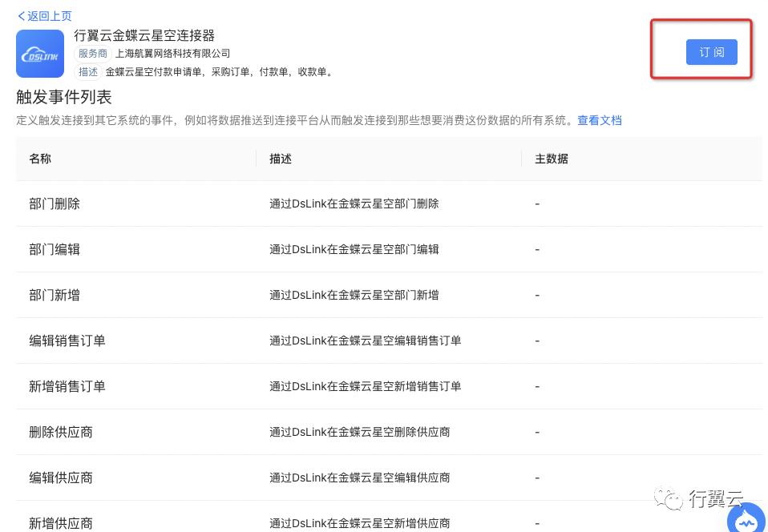Click the back chevron beside 返回上页

click(x=20, y=16)
